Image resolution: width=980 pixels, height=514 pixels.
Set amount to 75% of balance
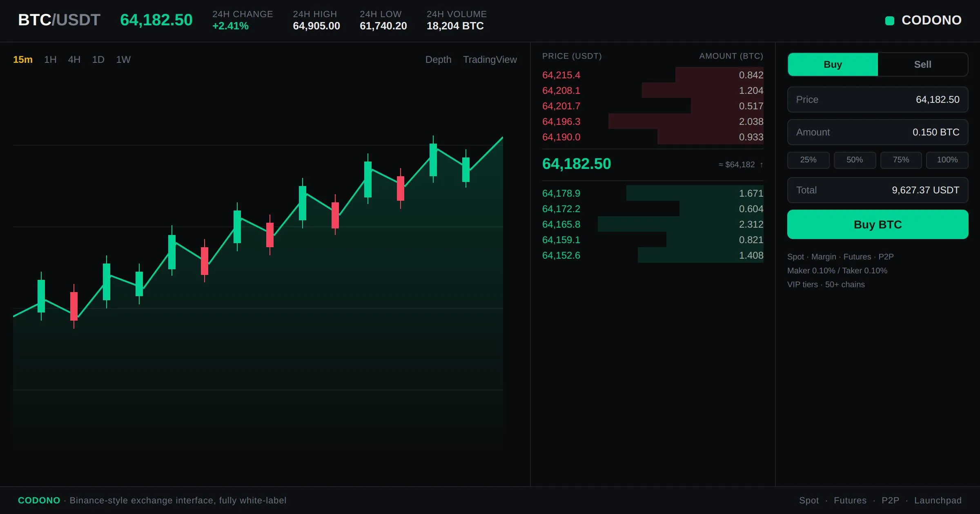(x=901, y=160)
